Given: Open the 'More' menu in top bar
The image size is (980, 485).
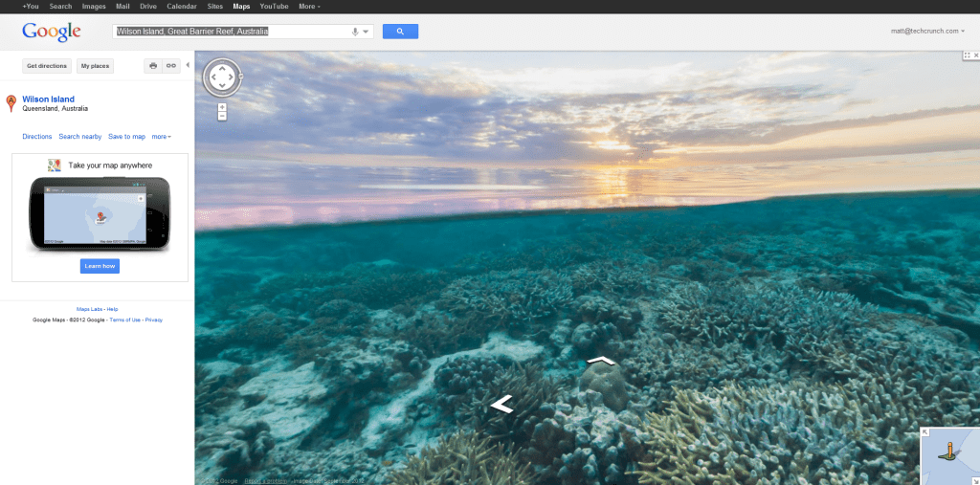Looking at the screenshot, I should click(309, 7).
